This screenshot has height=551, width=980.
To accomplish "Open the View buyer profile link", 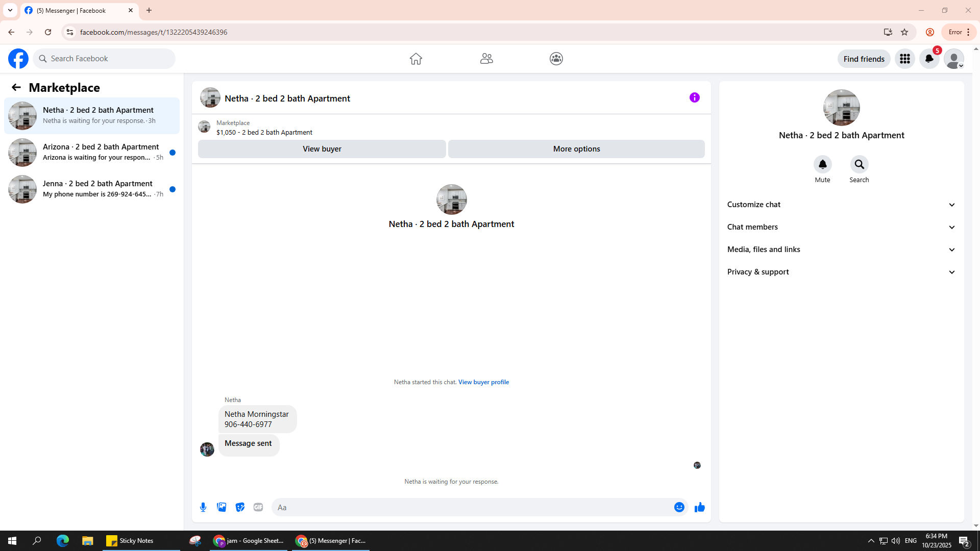I will tap(483, 382).
